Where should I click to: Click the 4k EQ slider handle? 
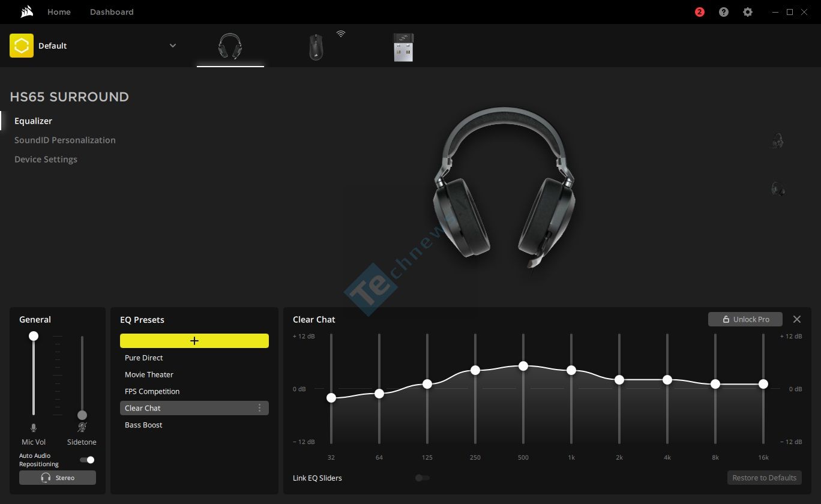click(x=667, y=380)
